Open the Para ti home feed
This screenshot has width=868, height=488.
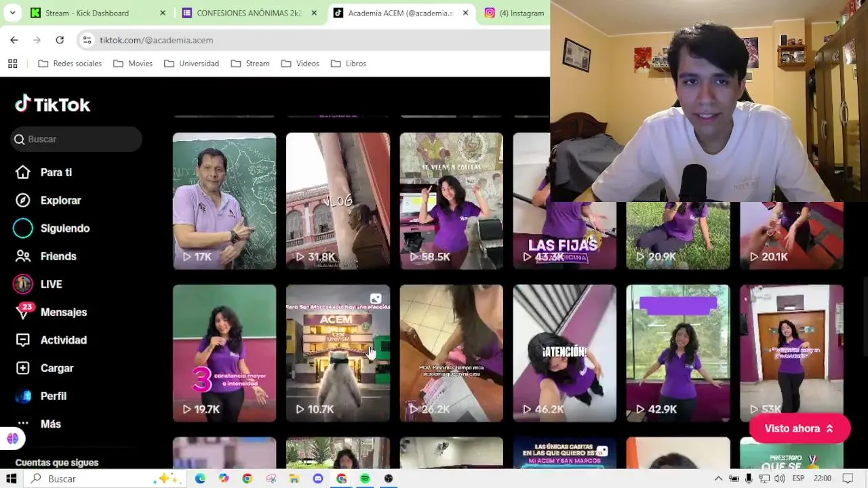(x=43, y=172)
